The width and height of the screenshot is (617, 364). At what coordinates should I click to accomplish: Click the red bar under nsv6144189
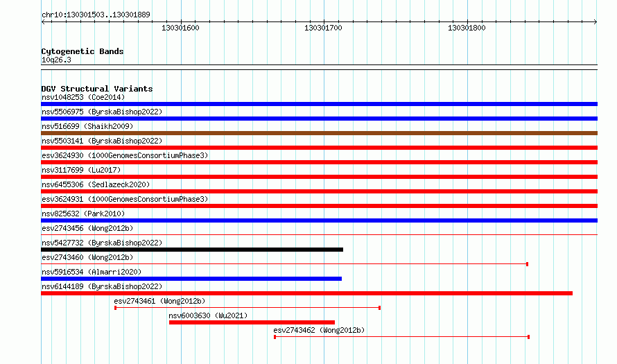tap(306, 293)
